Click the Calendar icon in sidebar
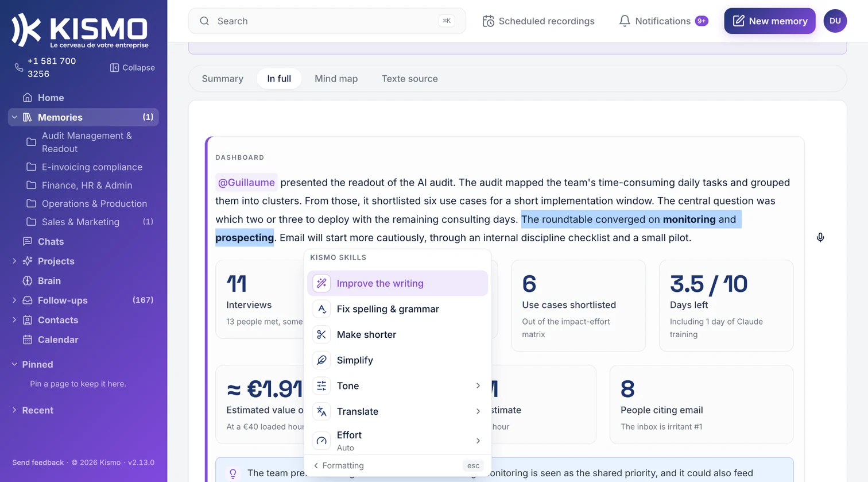The image size is (868, 482). tap(27, 340)
